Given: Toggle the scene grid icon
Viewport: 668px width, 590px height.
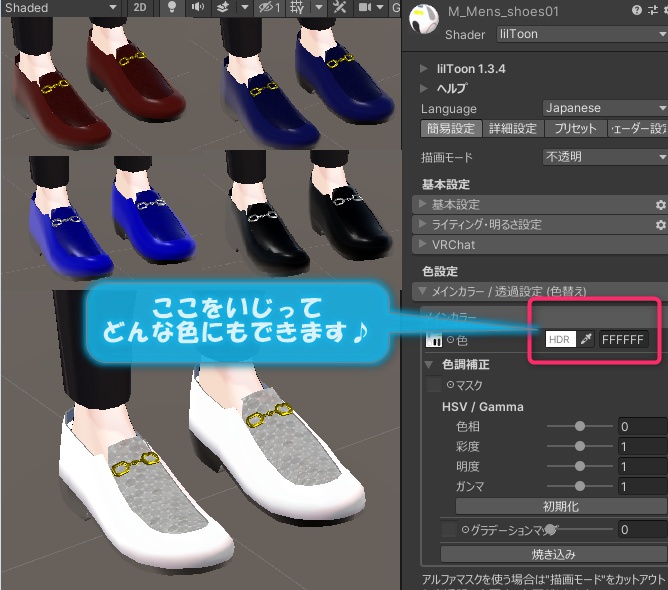Looking at the screenshot, I should click(x=297, y=7).
